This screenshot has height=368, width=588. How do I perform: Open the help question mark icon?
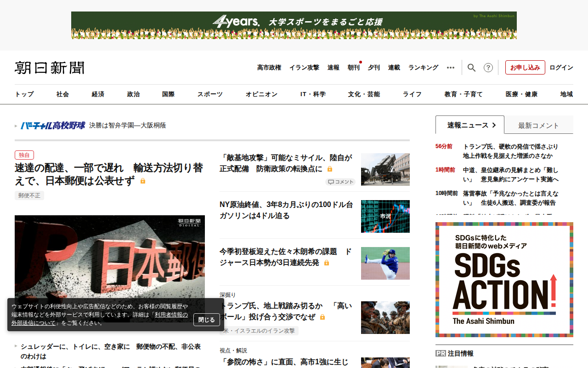tap(488, 68)
